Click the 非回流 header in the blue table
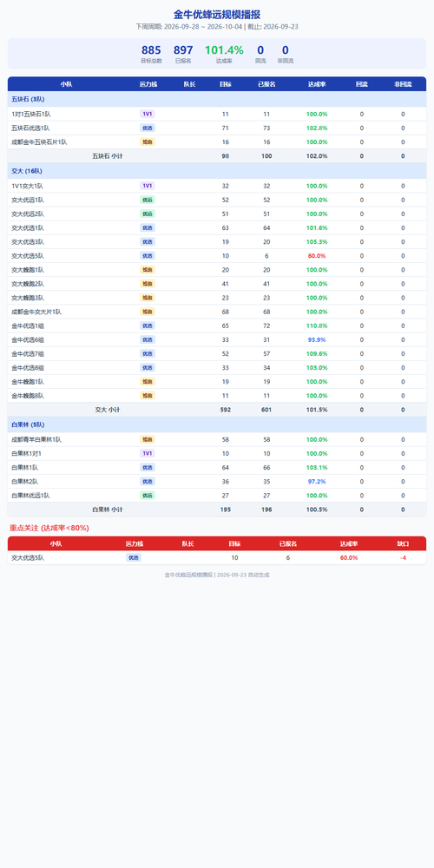 403,84
